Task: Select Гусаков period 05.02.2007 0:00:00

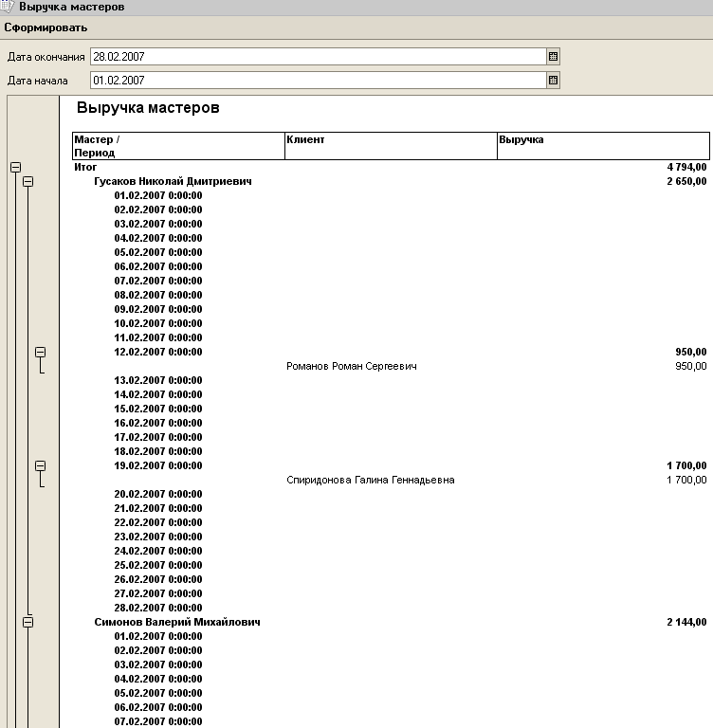Action: point(158,252)
